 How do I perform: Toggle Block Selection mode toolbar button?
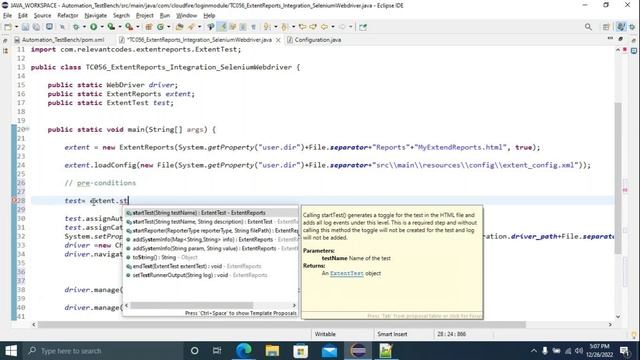point(243,27)
